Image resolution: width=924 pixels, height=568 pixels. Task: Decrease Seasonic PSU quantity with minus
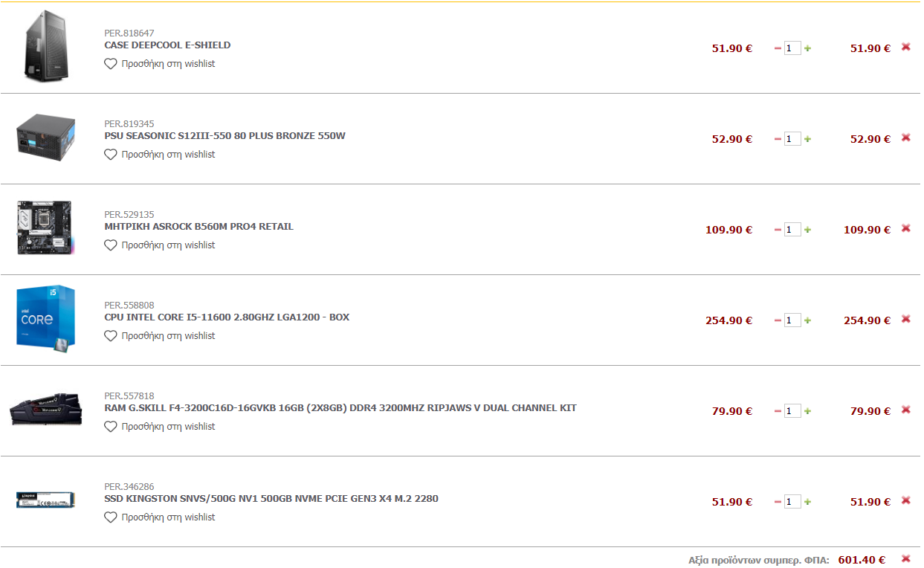[778, 139]
